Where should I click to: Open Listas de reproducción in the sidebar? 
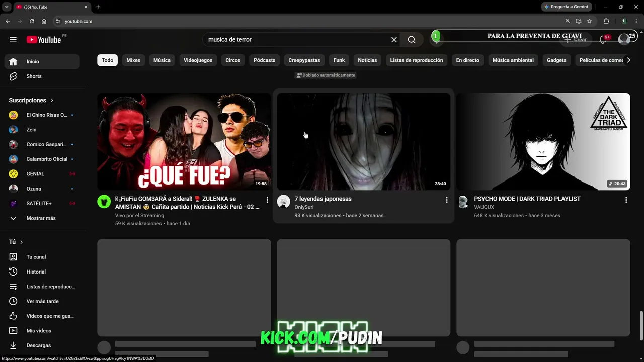pyautogui.click(x=42, y=287)
